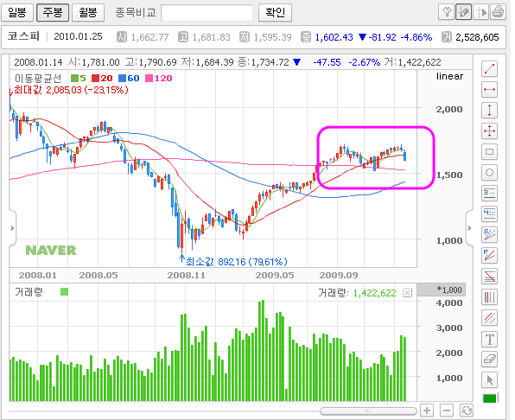Open the chart settings wrench icon

[446, 13]
